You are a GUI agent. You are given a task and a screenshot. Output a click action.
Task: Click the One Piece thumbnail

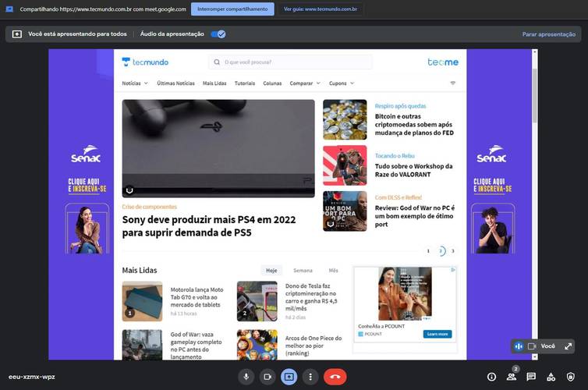click(257, 345)
